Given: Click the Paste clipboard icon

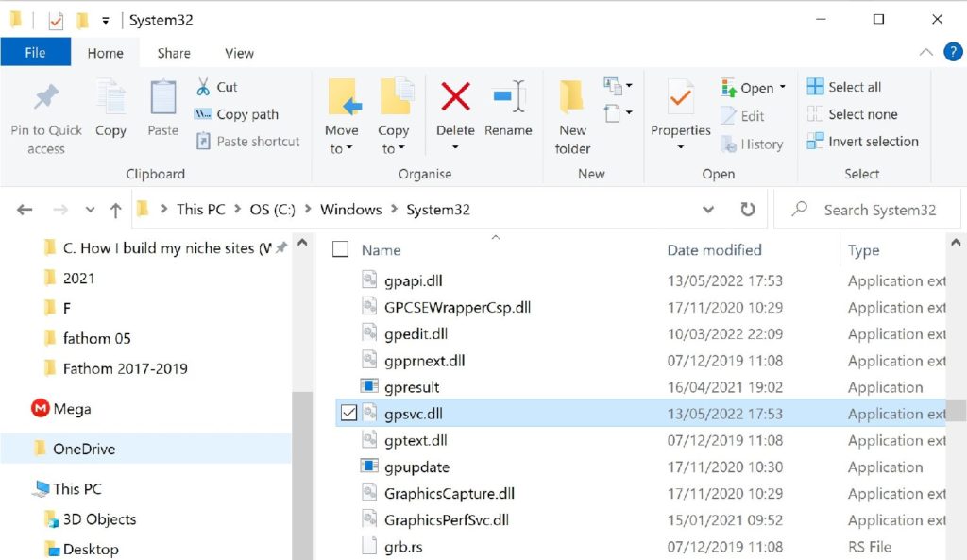Looking at the screenshot, I should tap(163, 97).
